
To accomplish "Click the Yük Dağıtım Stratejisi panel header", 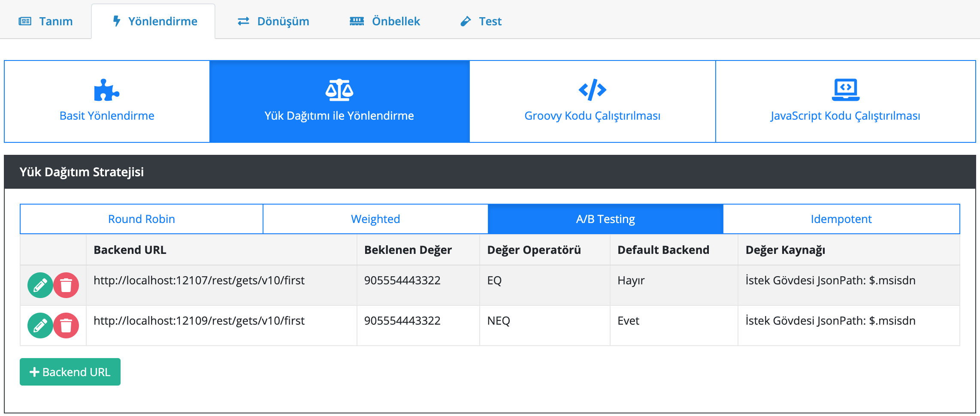I will 490,172.
